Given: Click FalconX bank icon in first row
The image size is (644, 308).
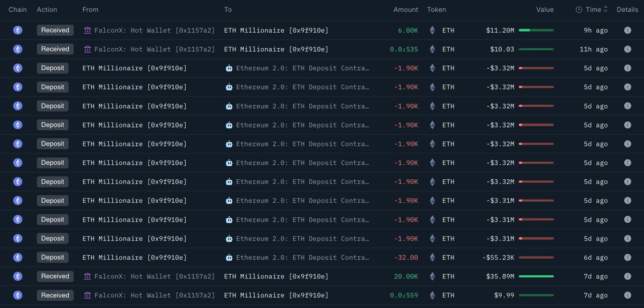Looking at the screenshot, I should (87, 31).
